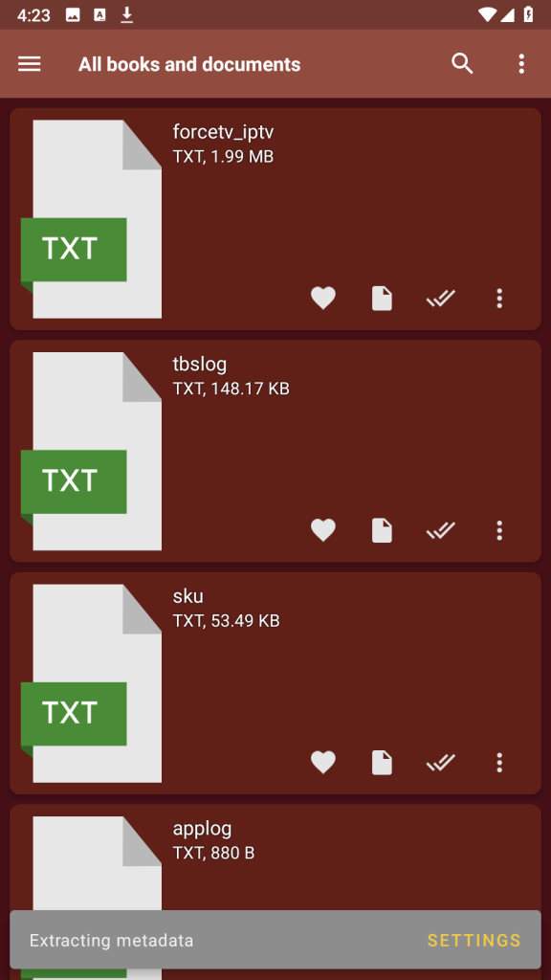The height and width of the screenshot is (980, 551).
Task: Mark sku as read with double-check
Action: [440, 763]
